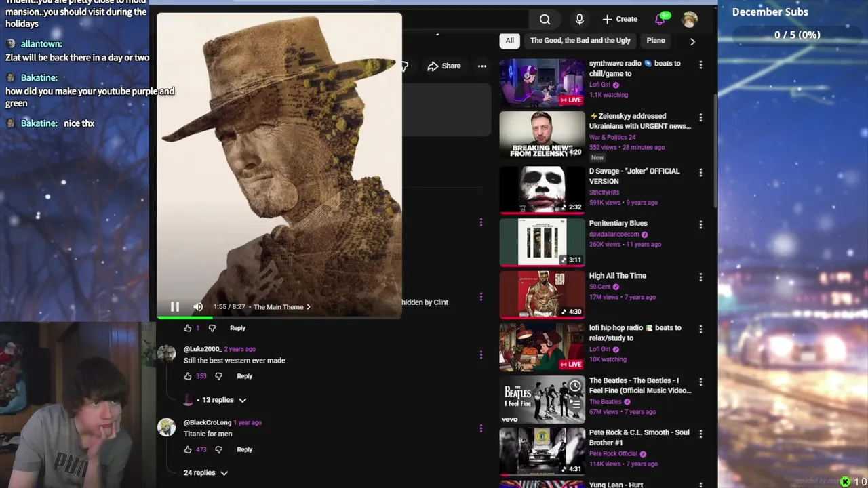Open options for @BlackCroLong comment
Viewport: 868px width, 488px height.
481,428
